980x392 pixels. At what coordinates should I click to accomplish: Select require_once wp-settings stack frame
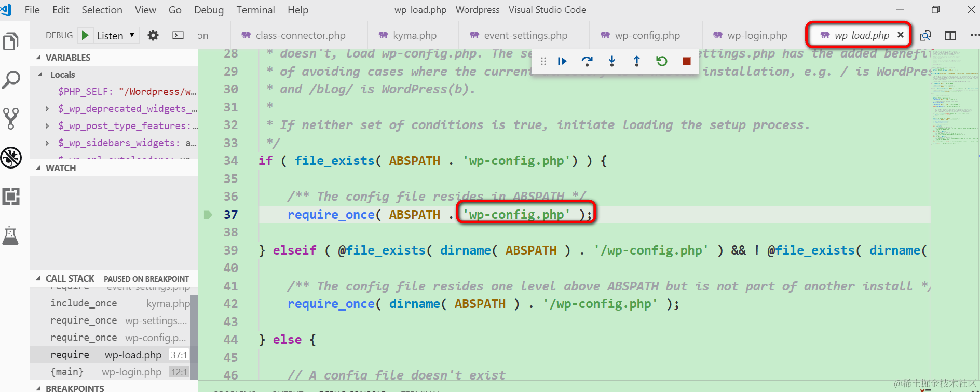pyautogui.click(x=110, y=320)
